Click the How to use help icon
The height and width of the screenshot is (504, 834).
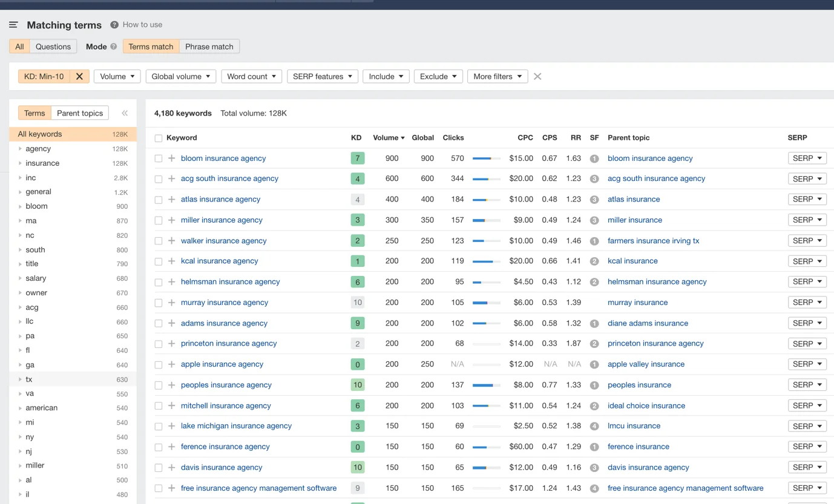(x=114, y=25)
